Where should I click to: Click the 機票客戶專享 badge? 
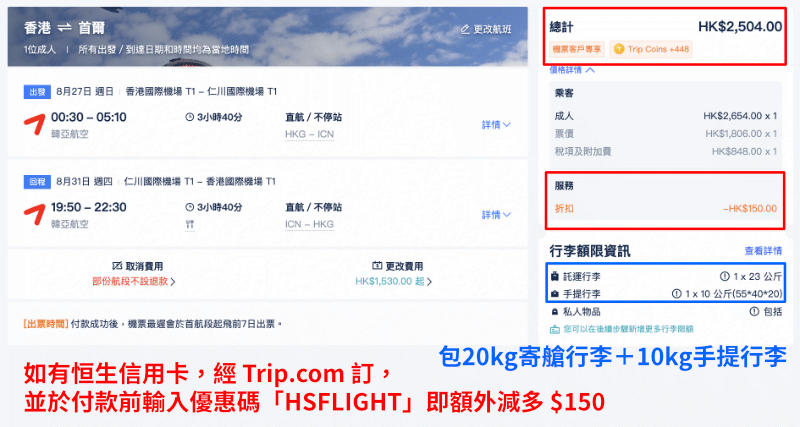[577, 49]
